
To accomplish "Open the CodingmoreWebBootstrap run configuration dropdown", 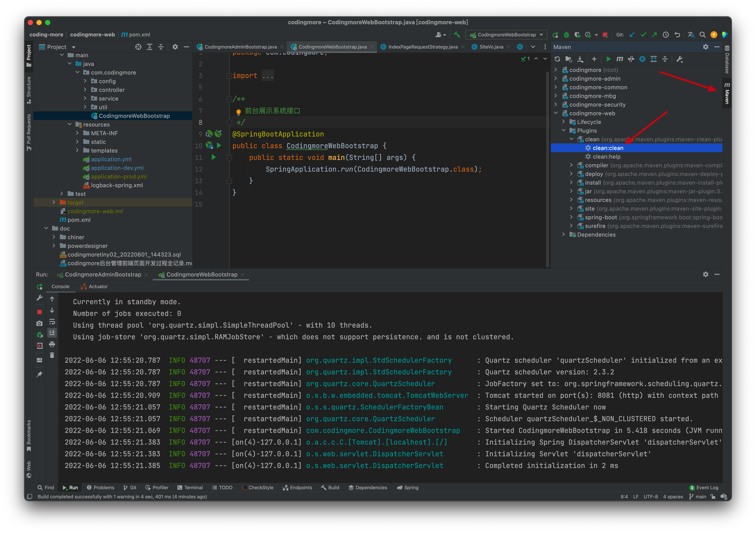I will (506, 34).
